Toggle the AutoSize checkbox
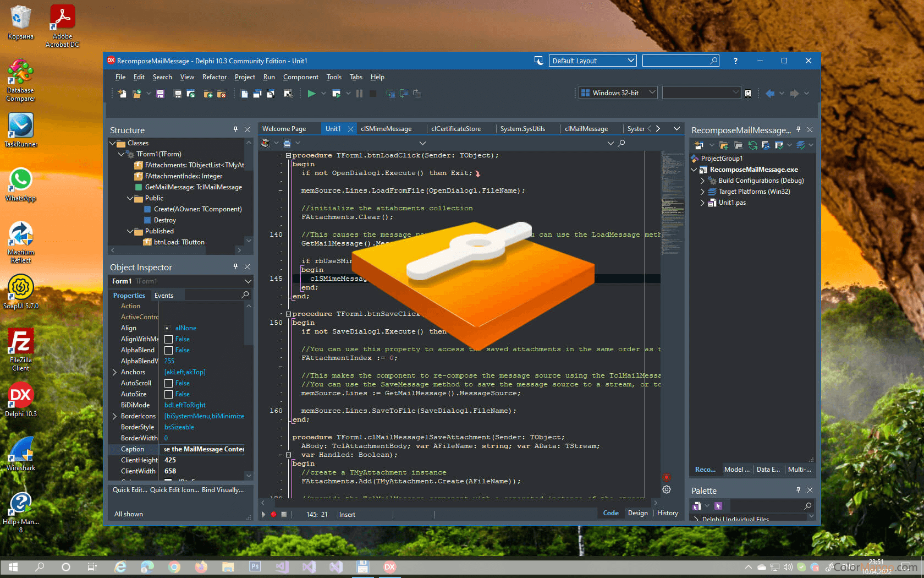924x578 pixels. (169, 394)
